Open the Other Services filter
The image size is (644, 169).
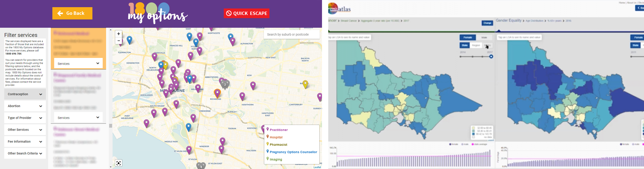click(25, 130)
